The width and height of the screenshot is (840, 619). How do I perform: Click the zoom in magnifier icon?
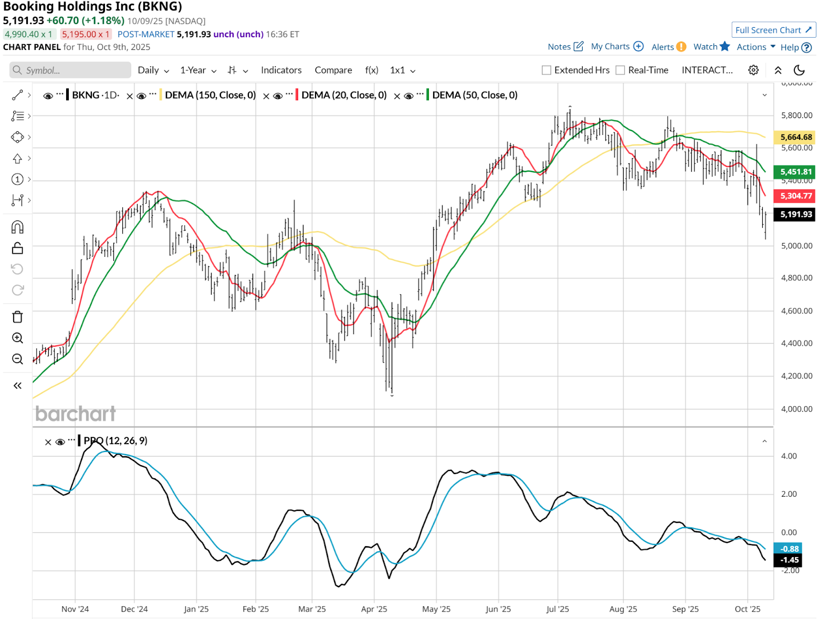point(17,338)
